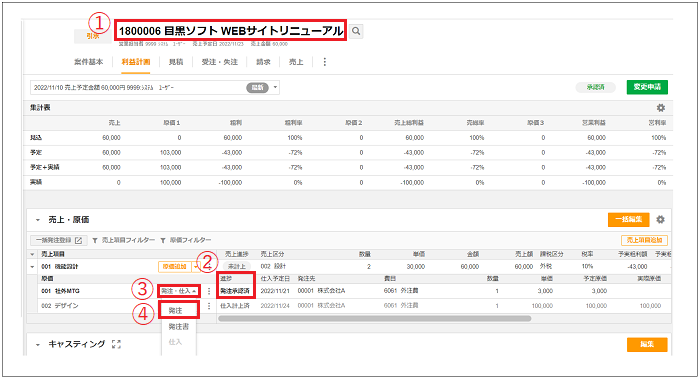Screen dimensions: 700x378
Task: Collapse the キャスティング section
Action: tap(38, 344)
